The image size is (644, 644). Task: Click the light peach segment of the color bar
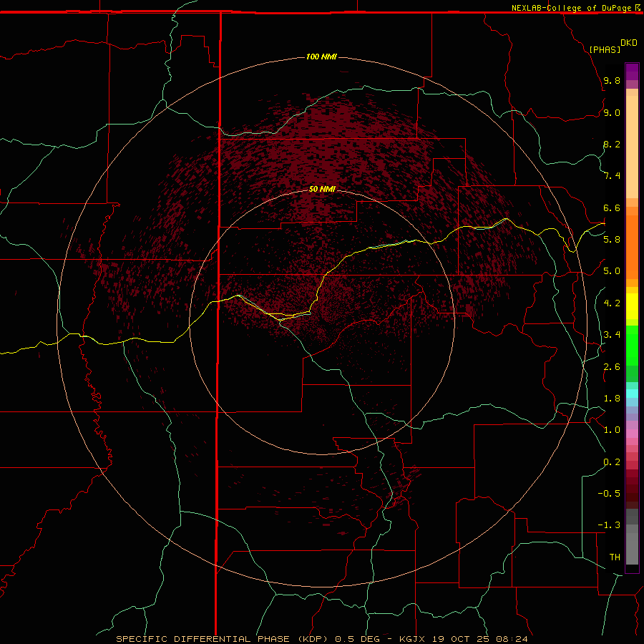pos(632,147)
